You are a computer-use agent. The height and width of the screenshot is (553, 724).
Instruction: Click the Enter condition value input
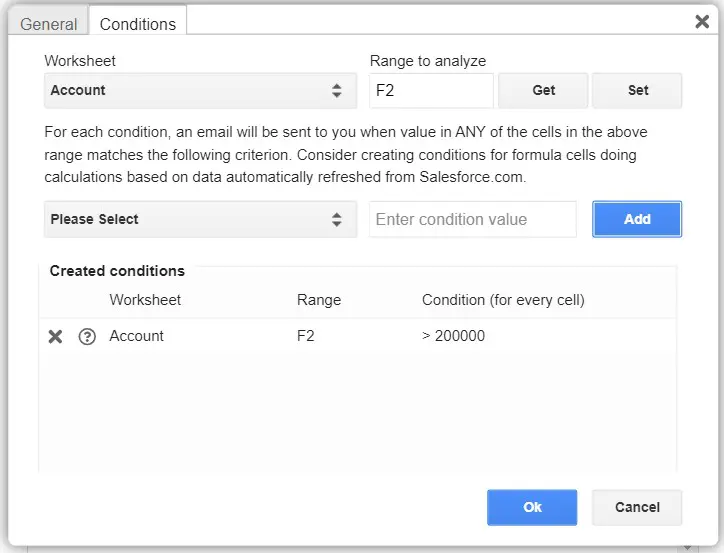coord(472,219)
